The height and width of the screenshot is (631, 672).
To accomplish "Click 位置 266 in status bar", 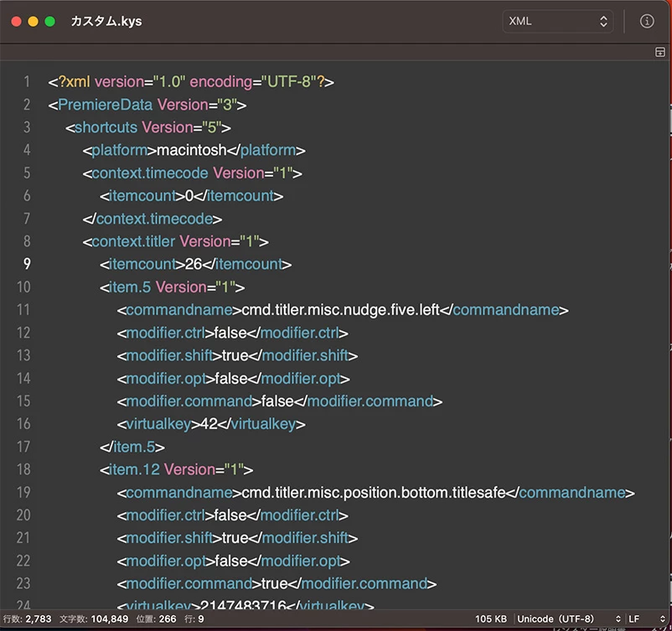I will tap(157, 619).
